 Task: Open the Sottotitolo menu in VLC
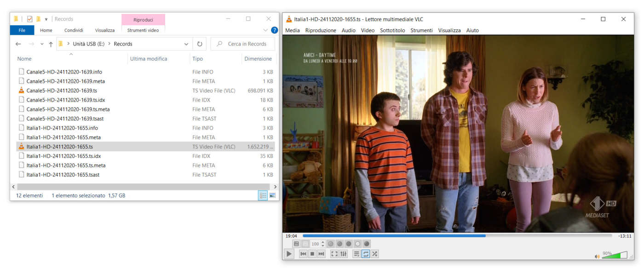392,30
